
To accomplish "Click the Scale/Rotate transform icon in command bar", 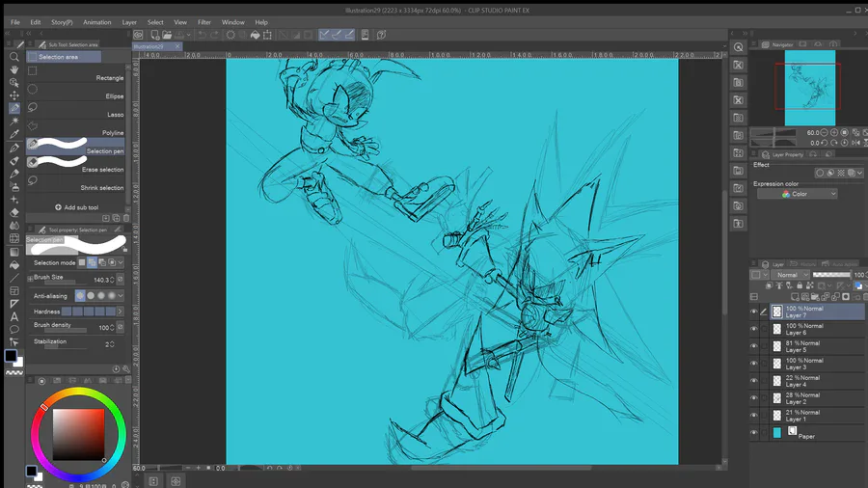I will pos(268,35).
